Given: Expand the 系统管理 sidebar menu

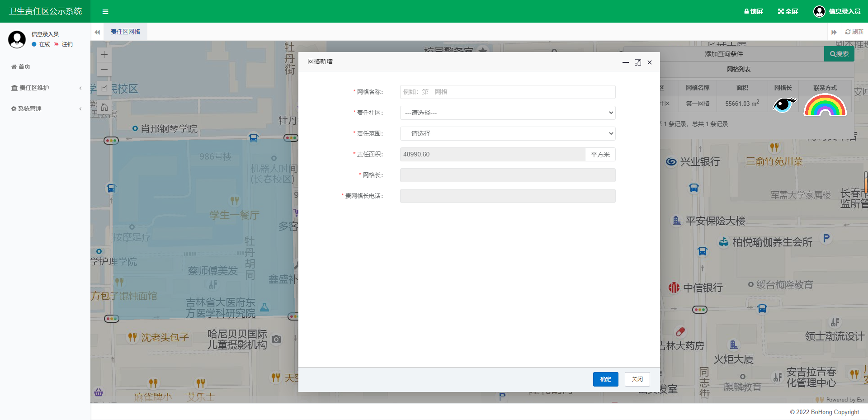Looking at the screenshot, I should tap(45, 109).
